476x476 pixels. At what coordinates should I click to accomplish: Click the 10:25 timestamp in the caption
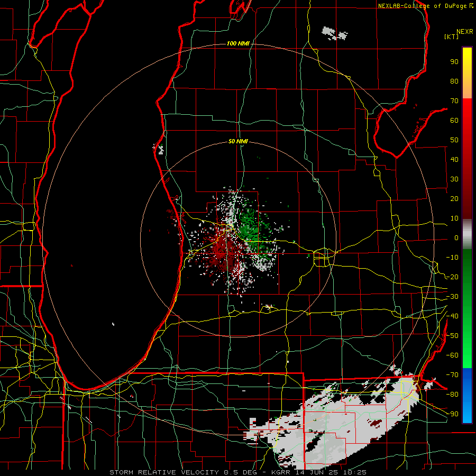click(355, 472)
